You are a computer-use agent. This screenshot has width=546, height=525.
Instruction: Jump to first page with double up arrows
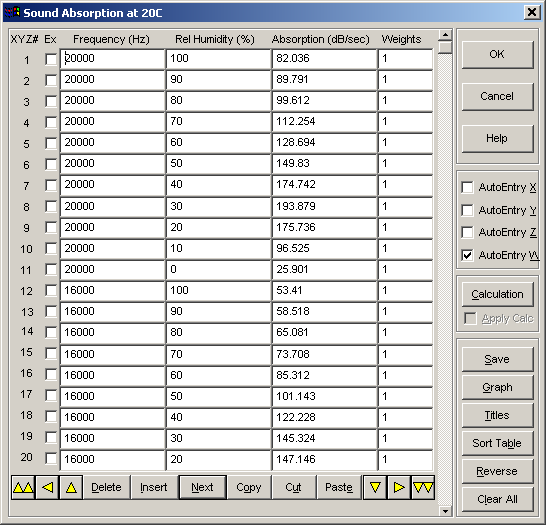pos(23,487)
